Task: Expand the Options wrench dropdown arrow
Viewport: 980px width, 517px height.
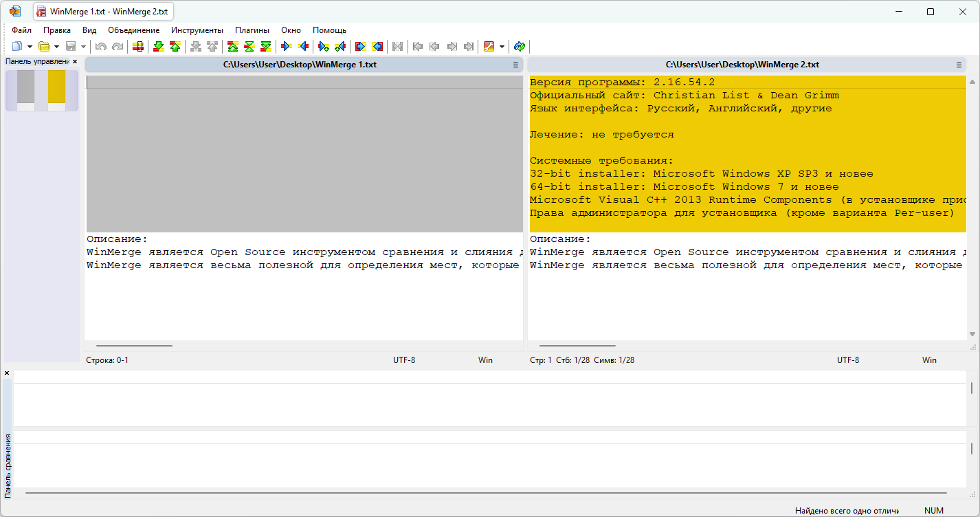Action: coord(502,47)
